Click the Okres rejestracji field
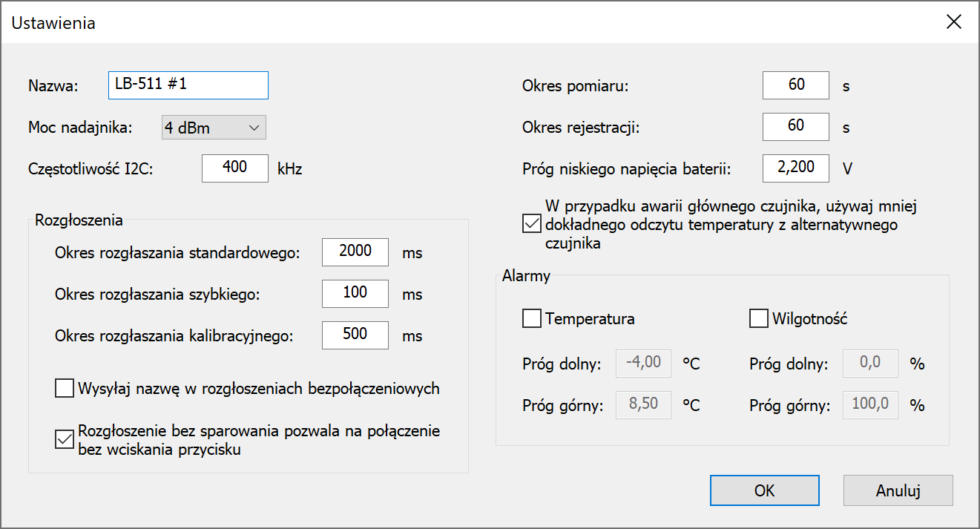The height and width of the screenshot is (529, 980). pos(795,127)
